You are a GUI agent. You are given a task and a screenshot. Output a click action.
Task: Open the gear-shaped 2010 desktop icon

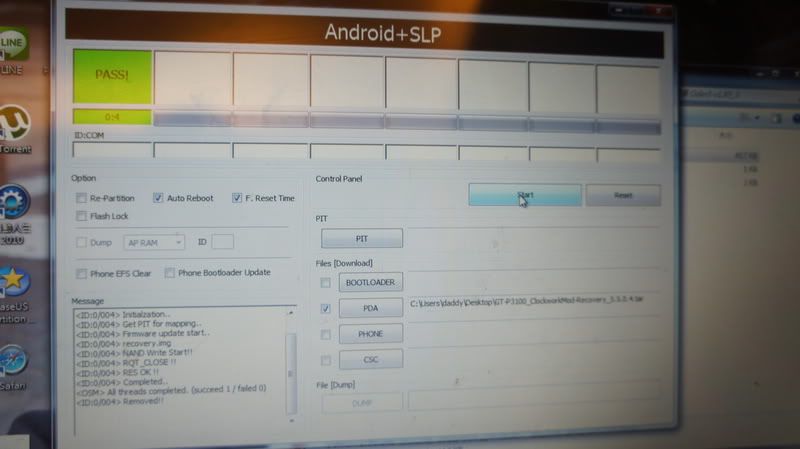pyautogui.click(x=14, y=214)
